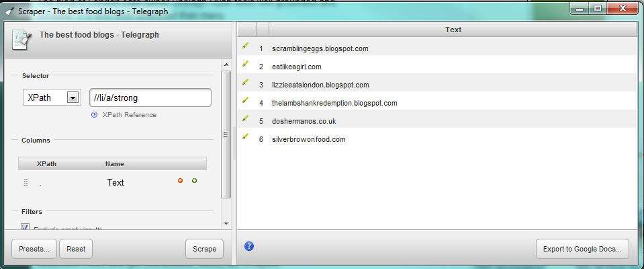Screen dimensions: 644x269
Task: Click the XPath header in Columns table
Action: [46, 163]
